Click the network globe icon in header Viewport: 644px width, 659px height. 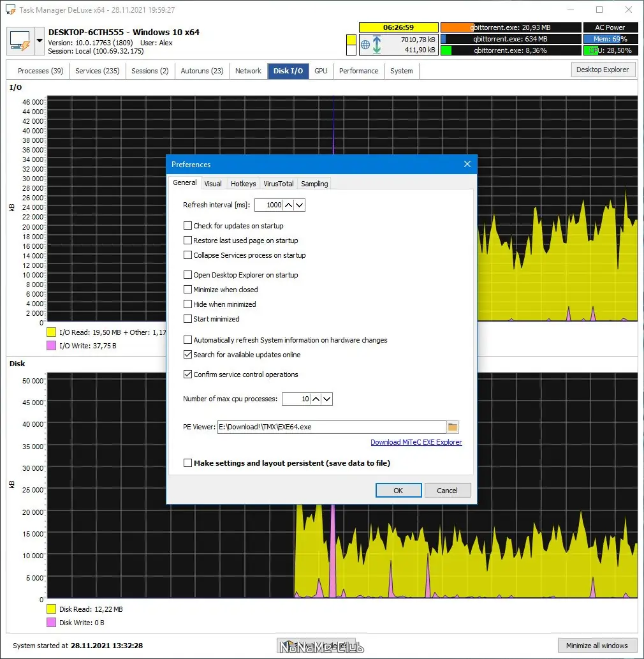click(x=365, y=45)
